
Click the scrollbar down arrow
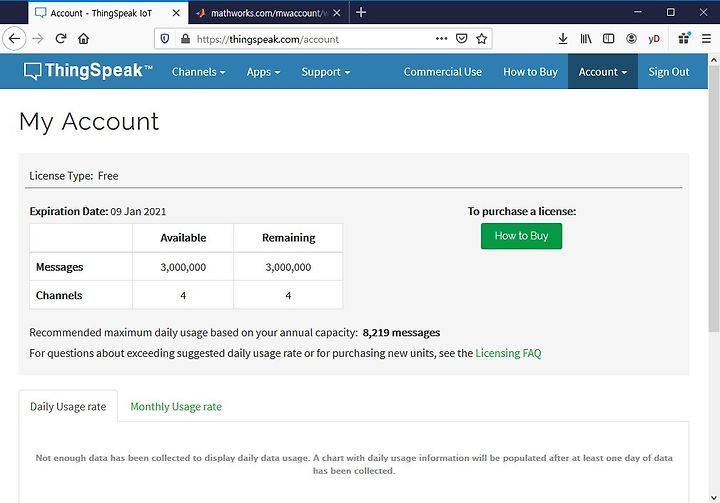pos(714,497)
